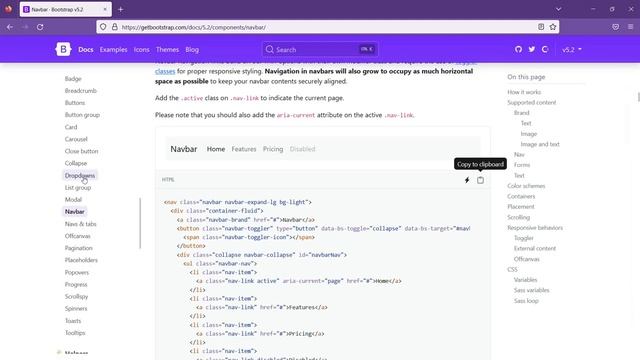The width and height of the screenshot is (640, 360).
Task: Open Toasts in sidebar
Action: coord(73,320)
